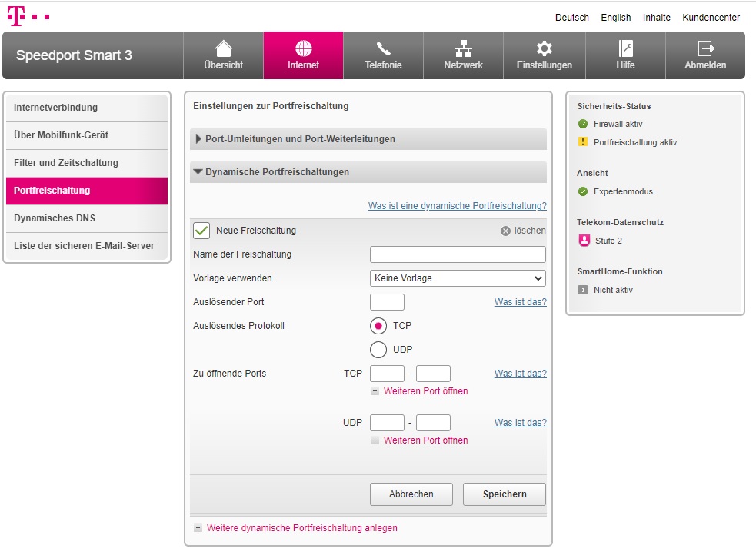
Task: Select the TCP trigger protocol radio button
Action: click(378, 326)
